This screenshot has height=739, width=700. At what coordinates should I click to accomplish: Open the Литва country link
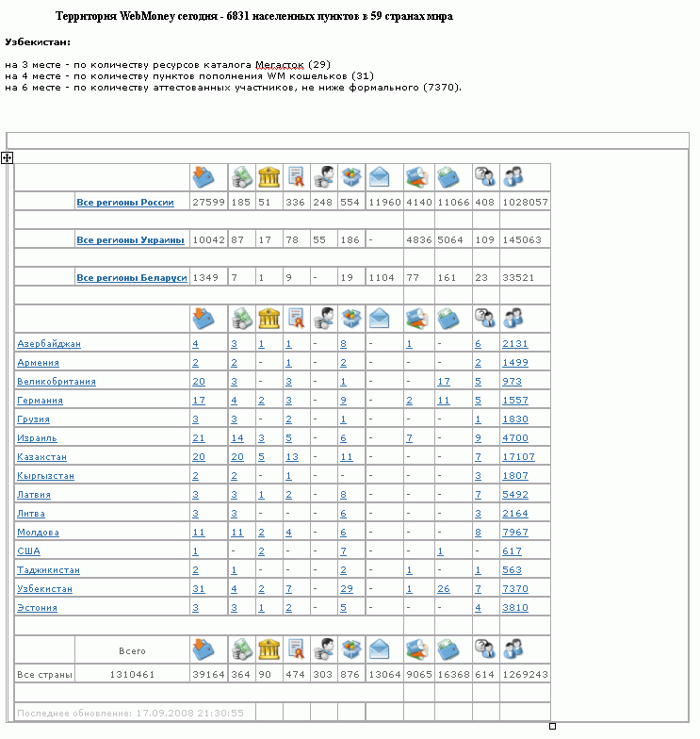31,513
